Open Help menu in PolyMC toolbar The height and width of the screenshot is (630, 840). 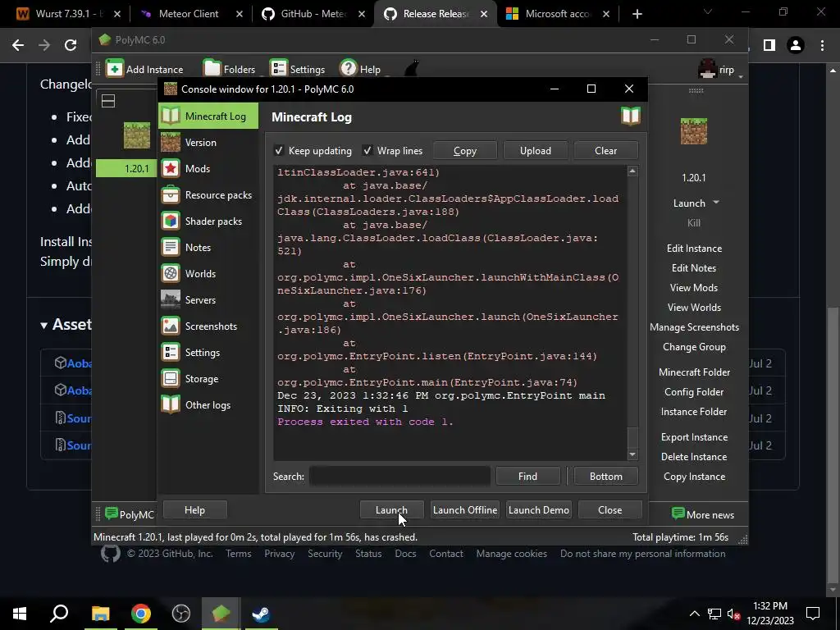[x=361, y=69]
